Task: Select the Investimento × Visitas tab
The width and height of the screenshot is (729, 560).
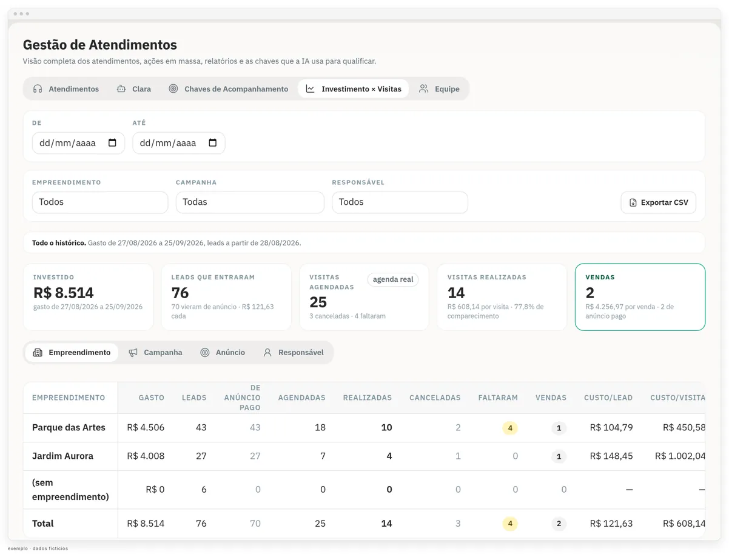Action: 354,89
